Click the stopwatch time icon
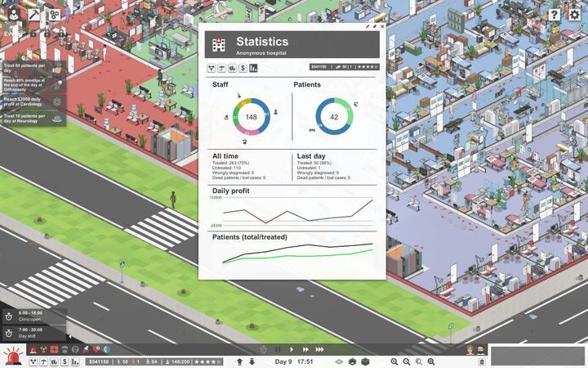The width and height of the screenshot is (588, 368). click(x=264, y=350)
